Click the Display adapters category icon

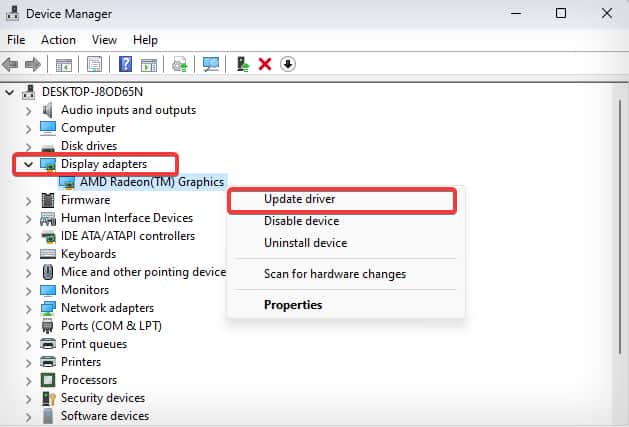click(x=48, y=164)
